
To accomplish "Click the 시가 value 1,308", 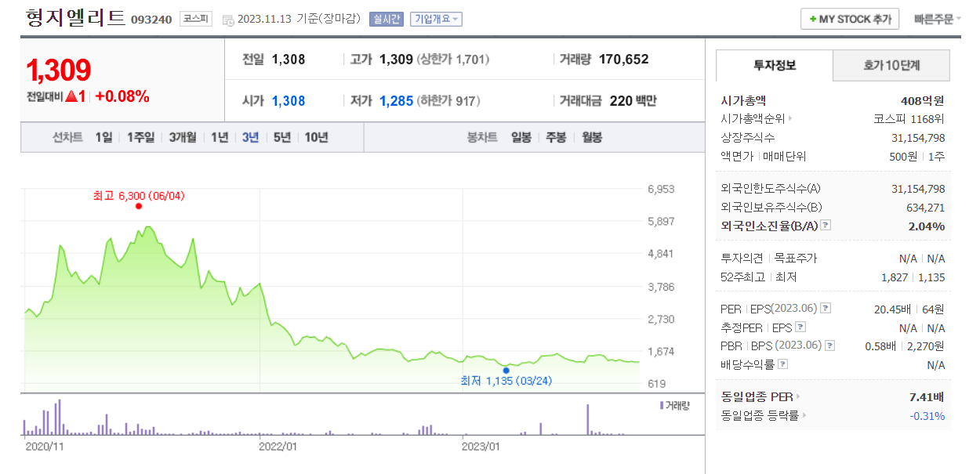I will 289,100.
